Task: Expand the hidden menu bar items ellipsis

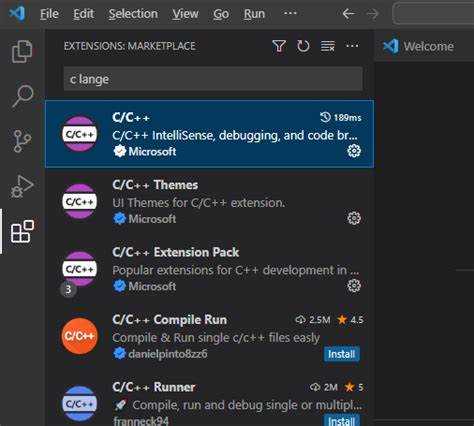Action: coord(290,13)
